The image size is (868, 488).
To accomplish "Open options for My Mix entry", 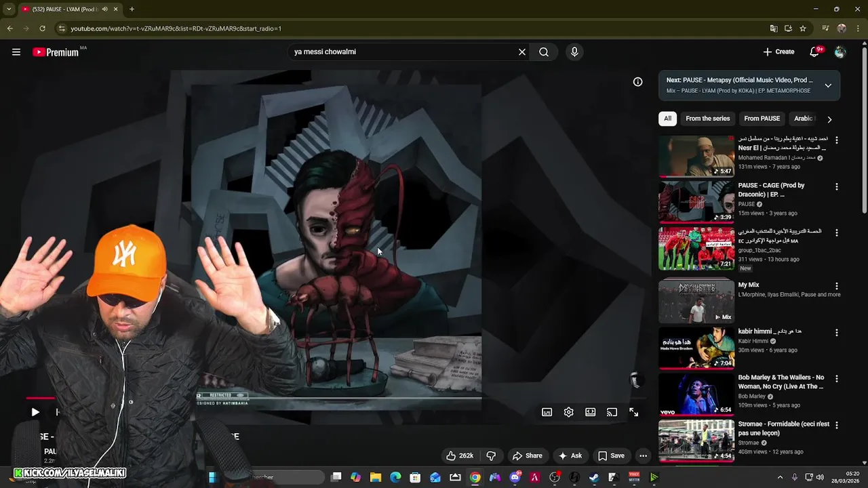I will [837, 286].
